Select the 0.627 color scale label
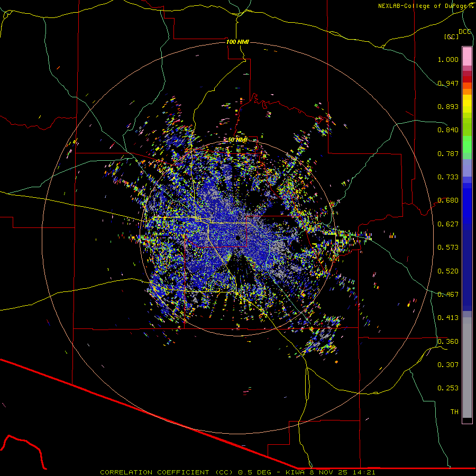Image resolution: width=476 pixels, height=476 pixels. pyautogui.click(x=448, y=224)
